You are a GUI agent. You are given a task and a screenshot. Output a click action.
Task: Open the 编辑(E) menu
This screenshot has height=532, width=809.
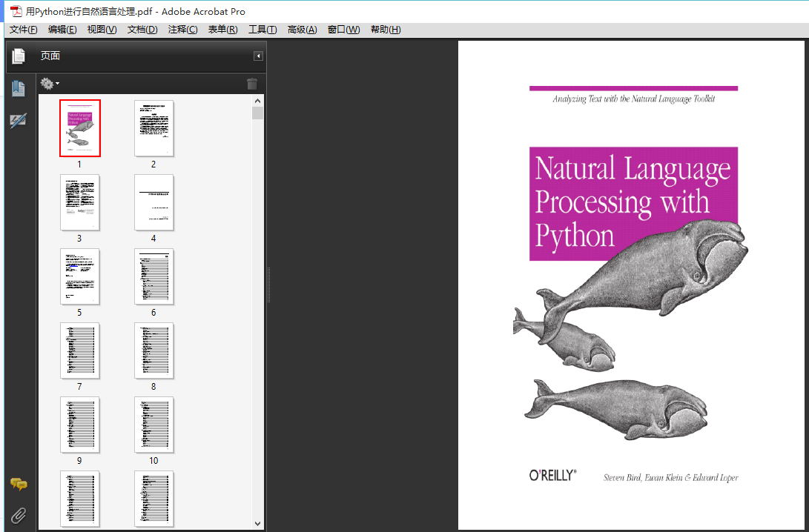[x=62, y=30]
